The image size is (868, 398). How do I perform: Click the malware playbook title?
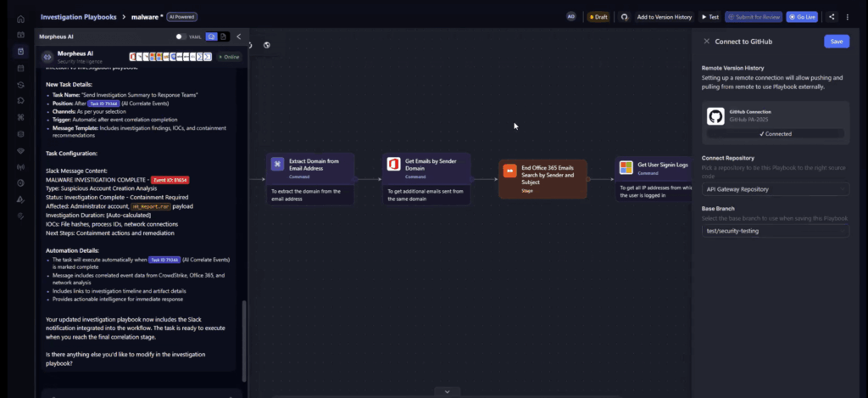pos(147,17)
